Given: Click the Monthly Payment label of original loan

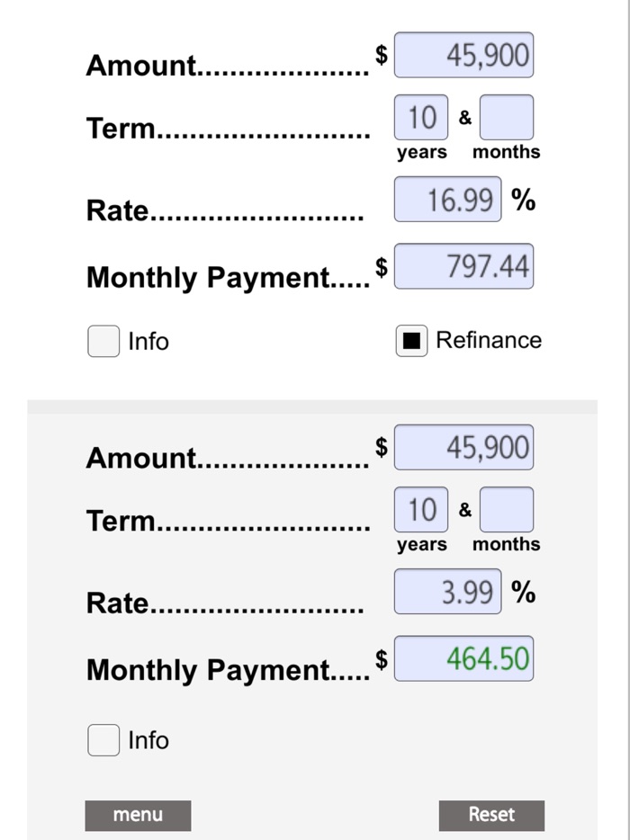Looking at the screenshot, I should point(209,278).
